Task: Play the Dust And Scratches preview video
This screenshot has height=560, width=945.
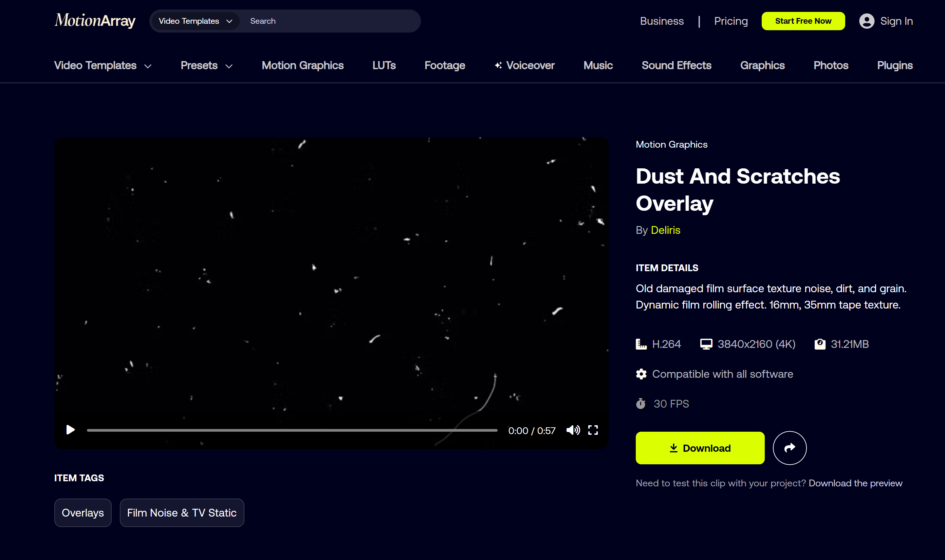Action: click(70, 430)
